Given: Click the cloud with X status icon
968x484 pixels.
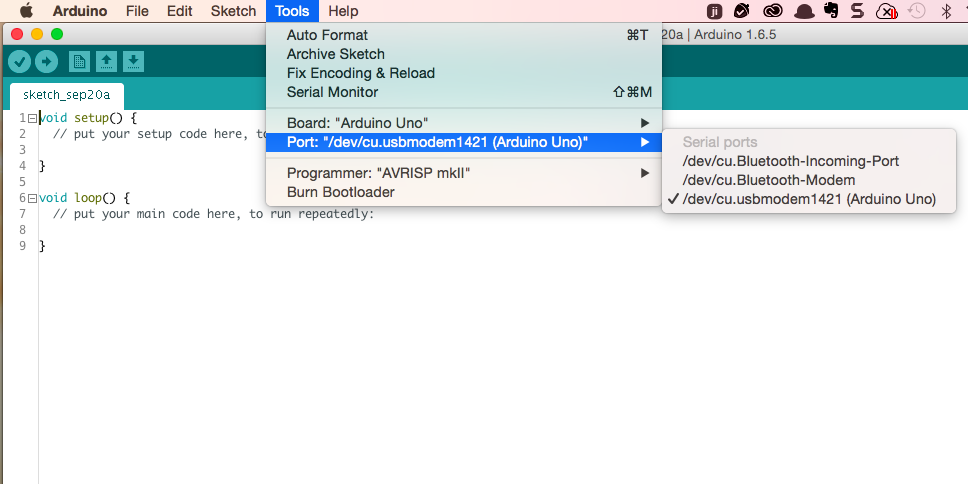Looking at the screenshot, I should coord(886,11).
